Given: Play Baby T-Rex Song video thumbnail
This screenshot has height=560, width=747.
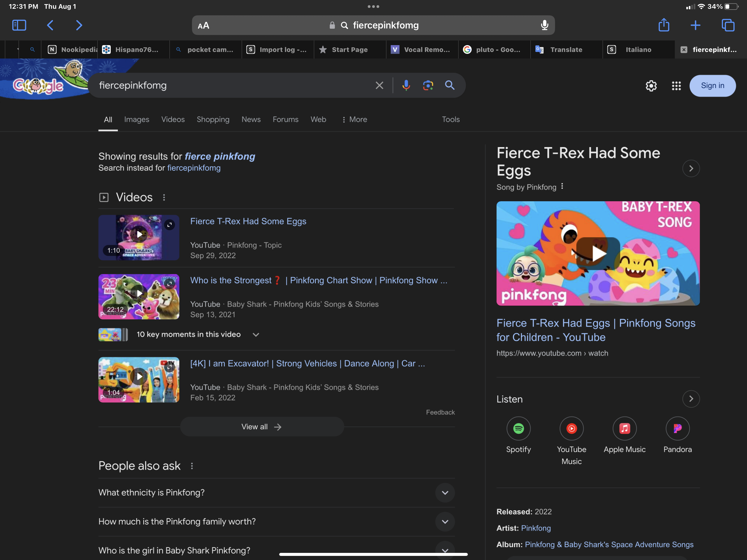Looking at the screenshot, I should 598,253.
